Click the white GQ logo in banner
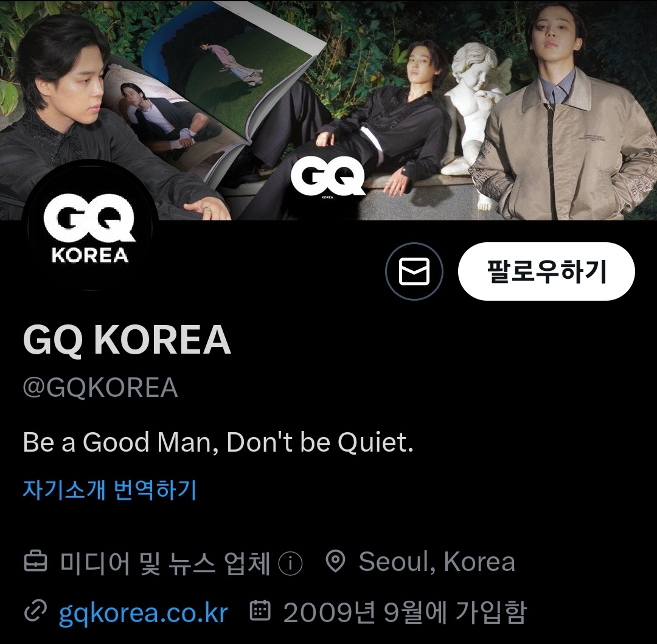 328,178
